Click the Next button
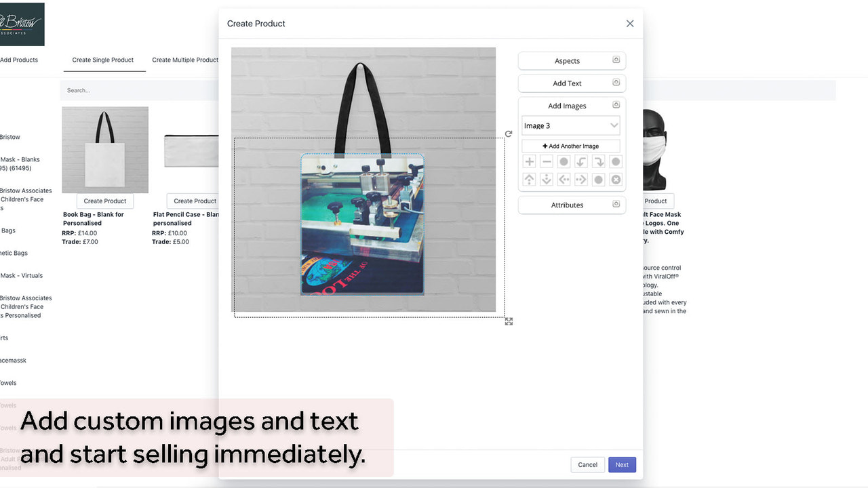The image size is (868, 488). (x=622, y=464)
